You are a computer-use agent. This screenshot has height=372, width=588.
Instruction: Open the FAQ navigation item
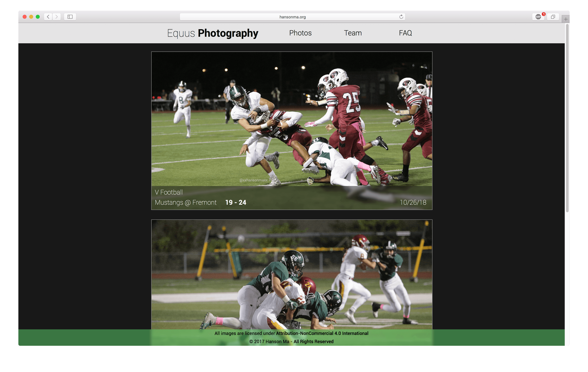[x=405, y=33]
